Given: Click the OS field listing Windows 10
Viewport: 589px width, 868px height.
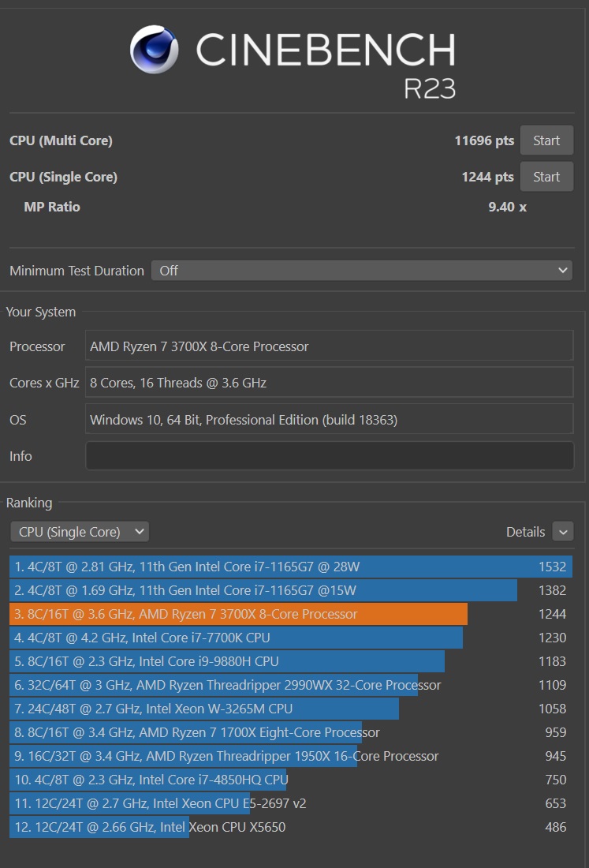Looking at the screenshot, I should 329,419.
